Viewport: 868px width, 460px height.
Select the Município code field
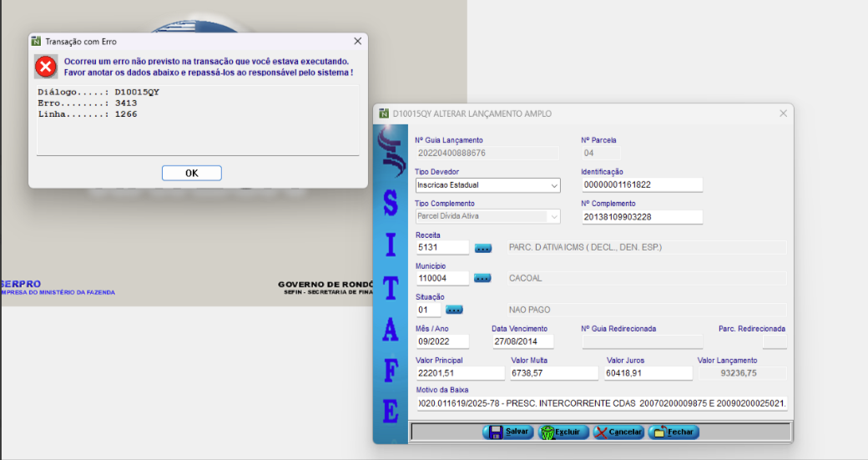click(442, 278)
